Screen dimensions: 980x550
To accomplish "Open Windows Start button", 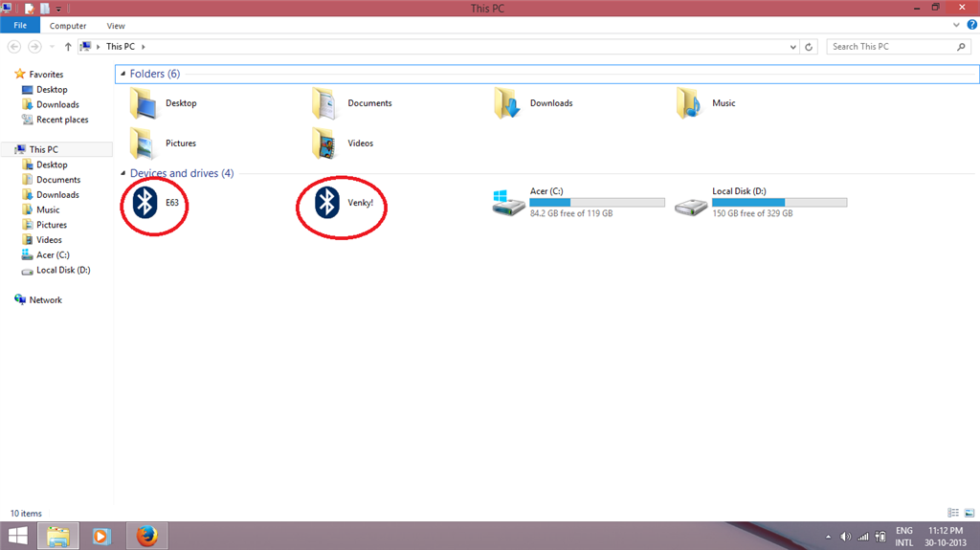I will coord(18,536).
